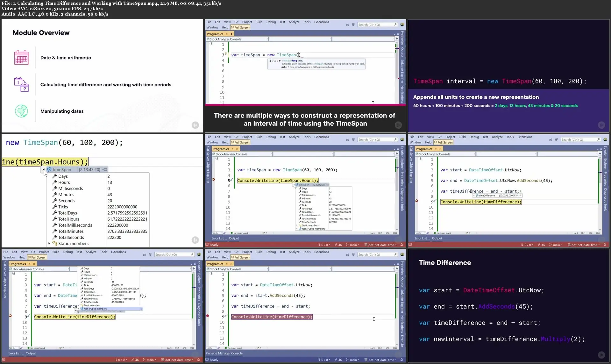Close the Program.cs tab in the AddSeconds(45) frame
611x364 pixels.
440,149
